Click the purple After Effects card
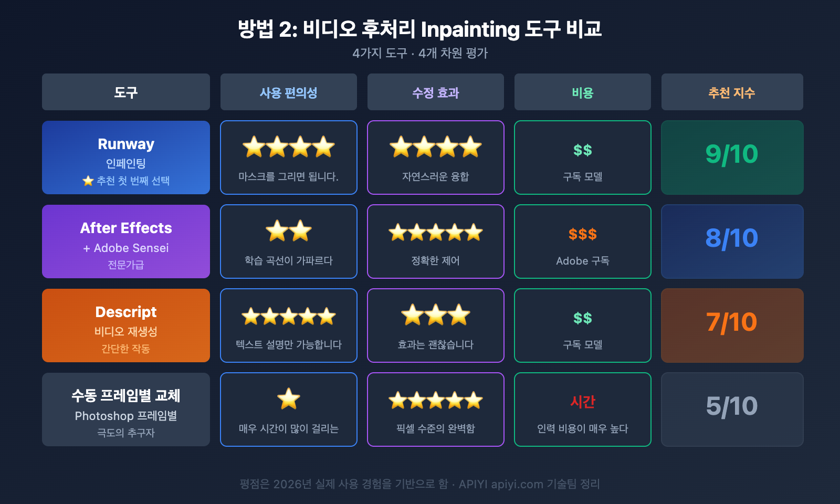Image resolution: width=840 pixels, height=504 pixels. [x=126, y=241]
